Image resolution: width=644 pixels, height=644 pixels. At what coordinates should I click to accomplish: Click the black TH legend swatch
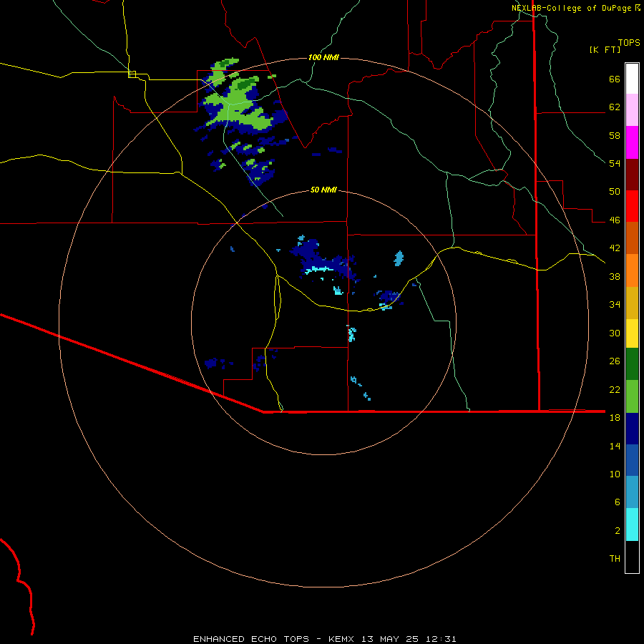(632, 557)
